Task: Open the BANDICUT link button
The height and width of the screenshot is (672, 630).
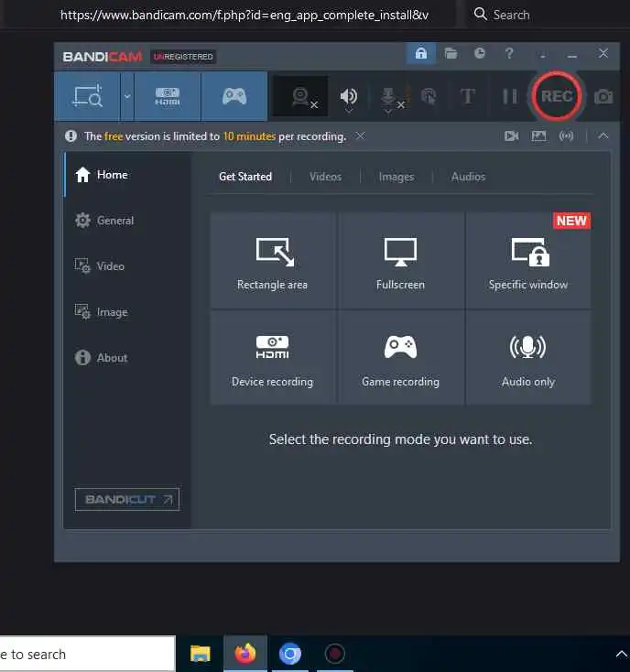Action: point(127,499)
